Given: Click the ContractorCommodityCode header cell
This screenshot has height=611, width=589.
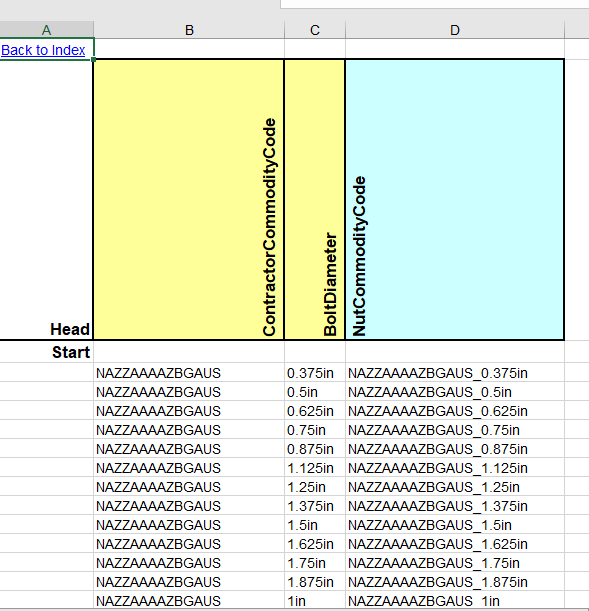Looking at the screenshot, I should pyautogui.click(x=189, y=200).
